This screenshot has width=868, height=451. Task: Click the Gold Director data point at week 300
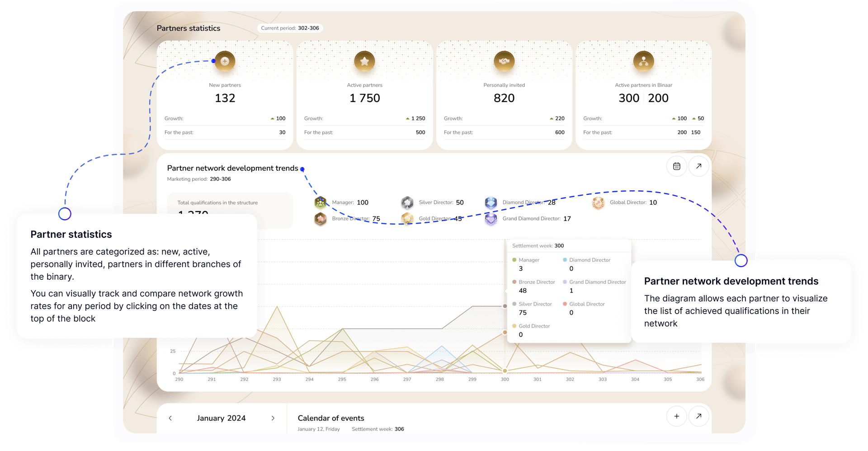click(505, 371)
